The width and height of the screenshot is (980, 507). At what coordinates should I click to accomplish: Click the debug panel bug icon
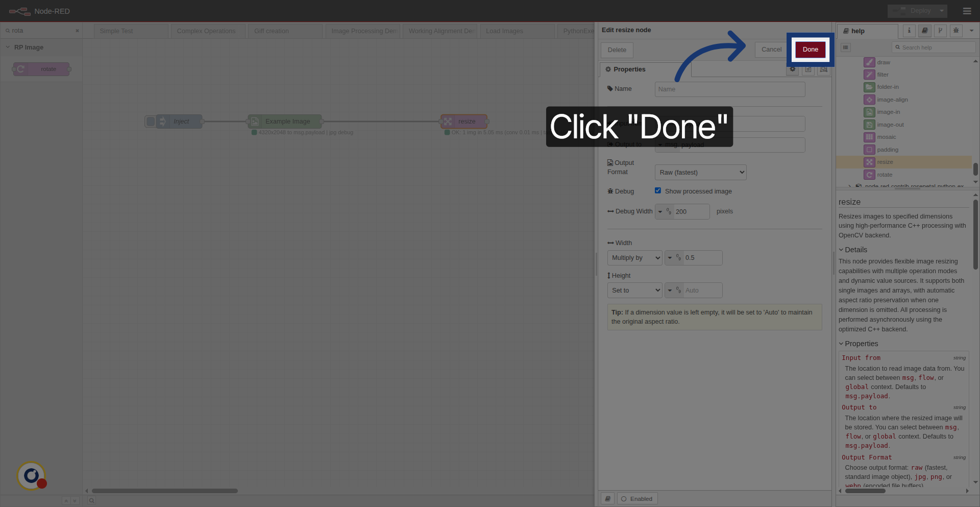956,31
